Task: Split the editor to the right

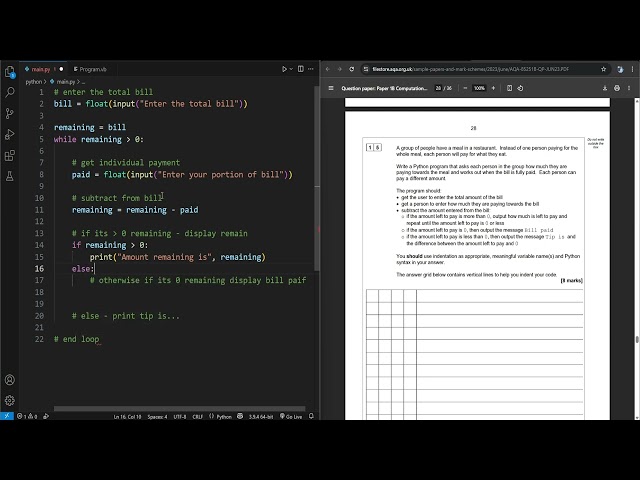Action: [301, 69]
